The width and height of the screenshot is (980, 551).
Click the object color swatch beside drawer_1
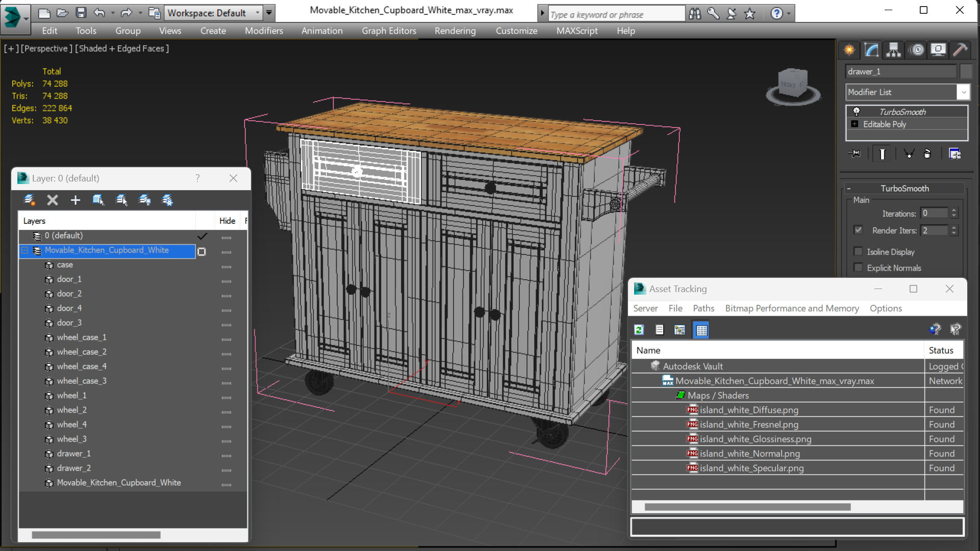pyautogui.click(x=965, y=71)
